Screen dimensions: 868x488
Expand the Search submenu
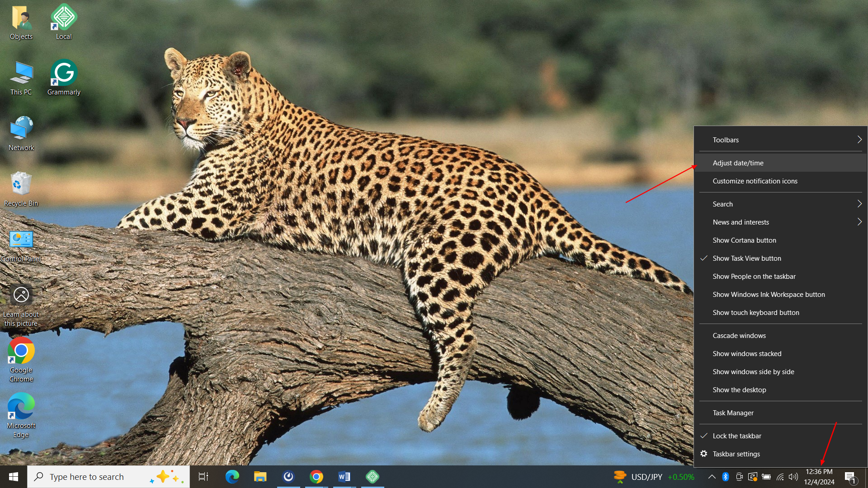(x=781, y=204)
